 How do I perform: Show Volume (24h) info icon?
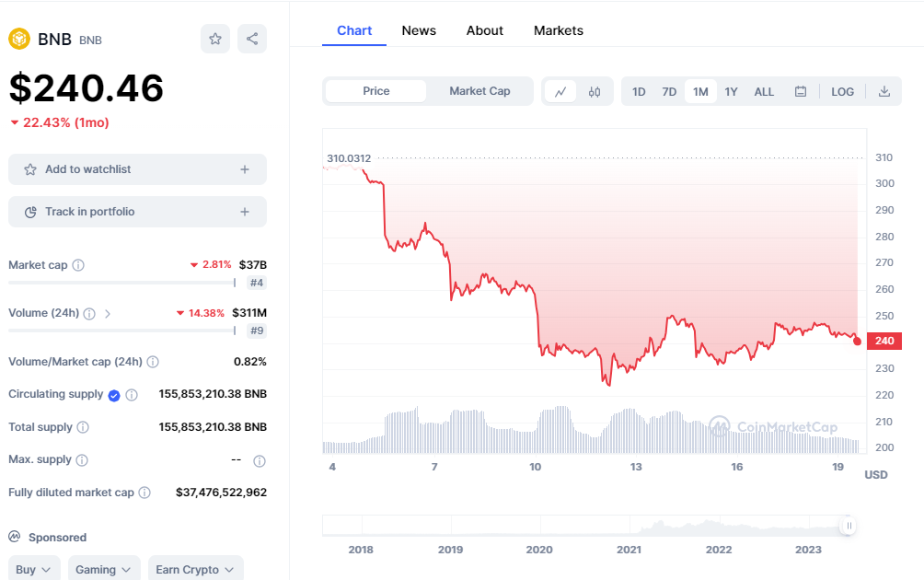coord(89,314)
